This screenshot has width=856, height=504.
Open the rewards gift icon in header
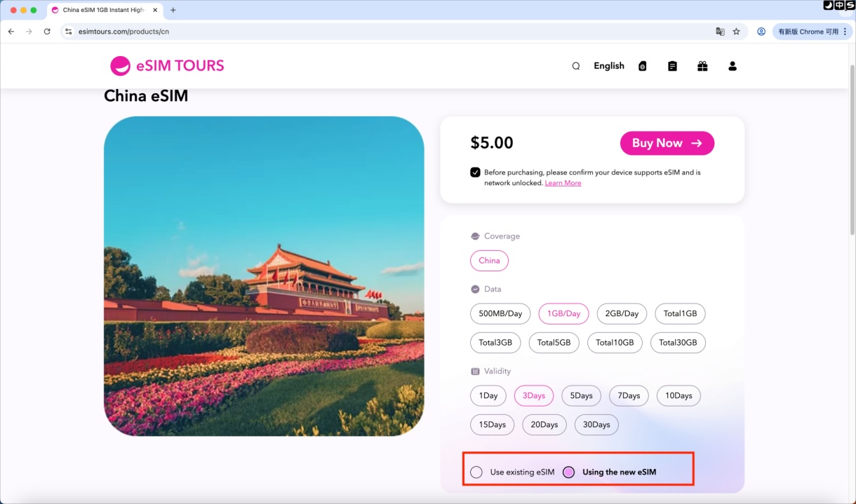pos(702,65)
